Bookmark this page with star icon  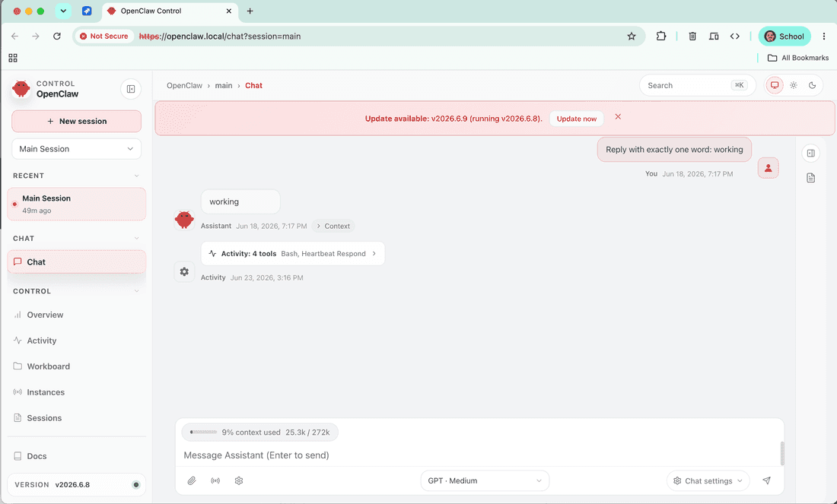click(632, 36)
